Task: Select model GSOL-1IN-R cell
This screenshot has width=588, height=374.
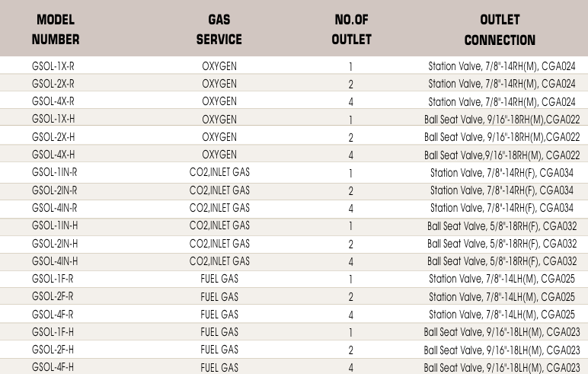Action: pos(54,172)
